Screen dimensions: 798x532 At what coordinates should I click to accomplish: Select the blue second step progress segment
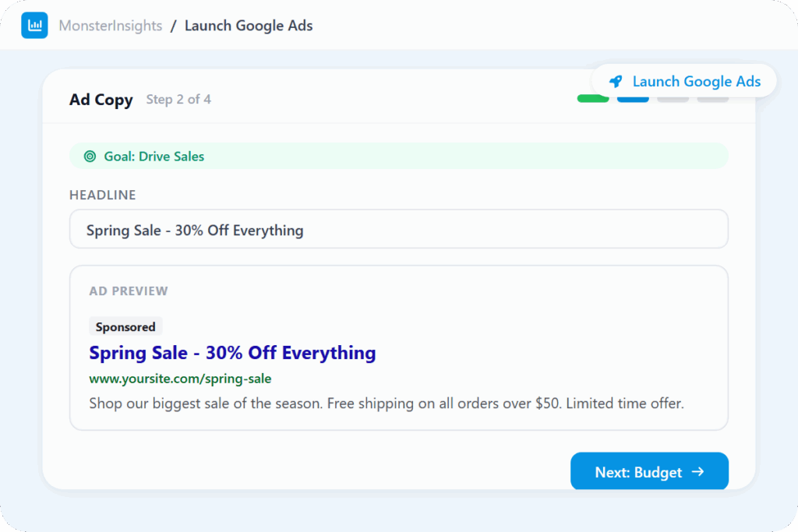tap(633, 99)
